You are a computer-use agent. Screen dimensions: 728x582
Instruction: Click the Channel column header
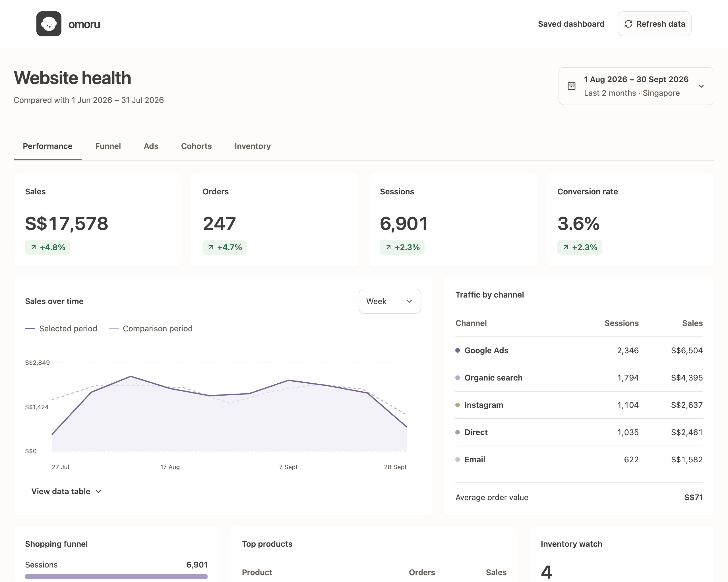click(x=471, y=323)
